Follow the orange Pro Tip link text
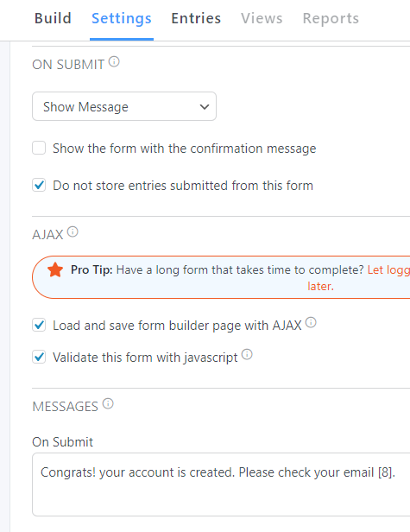This screenshot has width=410, height=532. [x=388, y=270]
